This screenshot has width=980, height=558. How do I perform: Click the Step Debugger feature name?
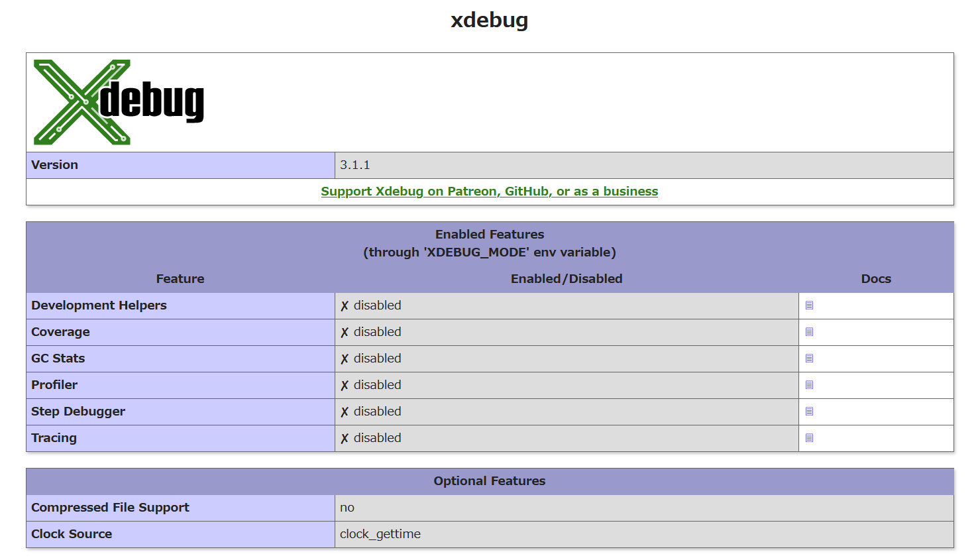(x=78, y=412)
